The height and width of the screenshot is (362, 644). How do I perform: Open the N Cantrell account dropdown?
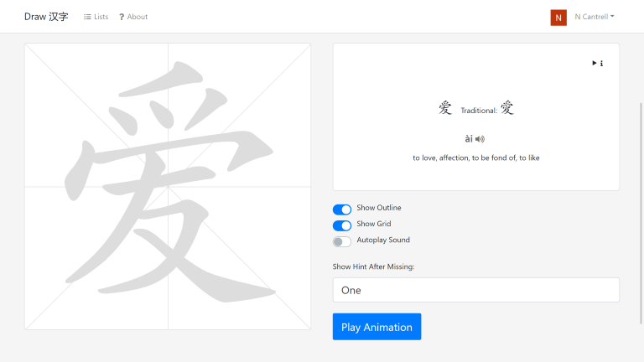[x=594, y=17]
